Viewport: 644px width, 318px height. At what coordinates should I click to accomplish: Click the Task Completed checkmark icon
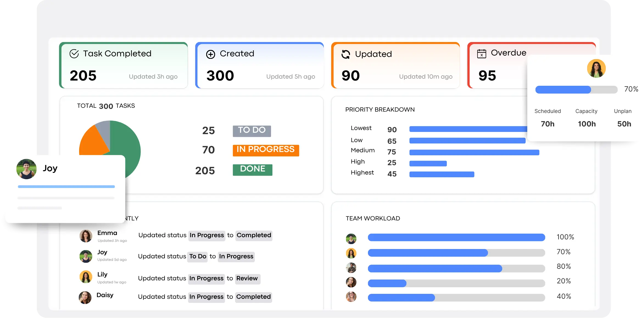click(74, 54)
